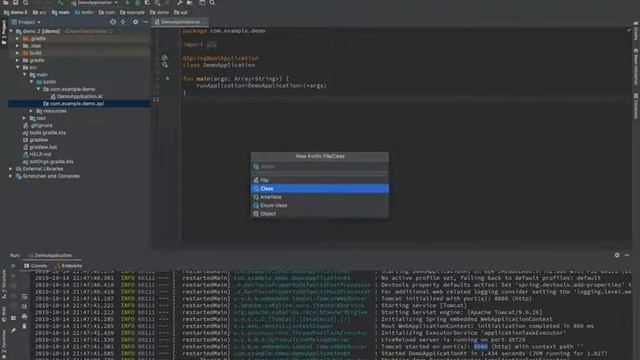Screen dimensions: 640x360
Task: Click the 'kotlin' breadcrumb in navigation bar
Action: point(84,12)
